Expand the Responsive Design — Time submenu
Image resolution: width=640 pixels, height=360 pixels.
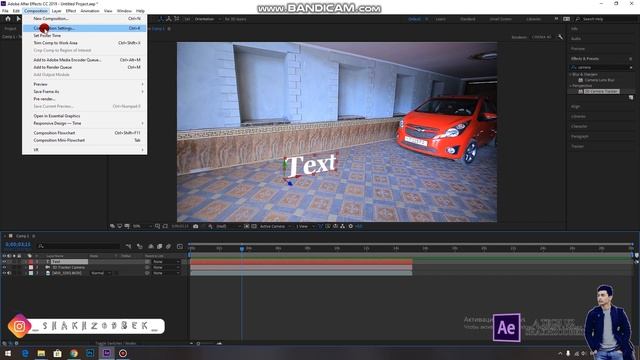point(84,123)
